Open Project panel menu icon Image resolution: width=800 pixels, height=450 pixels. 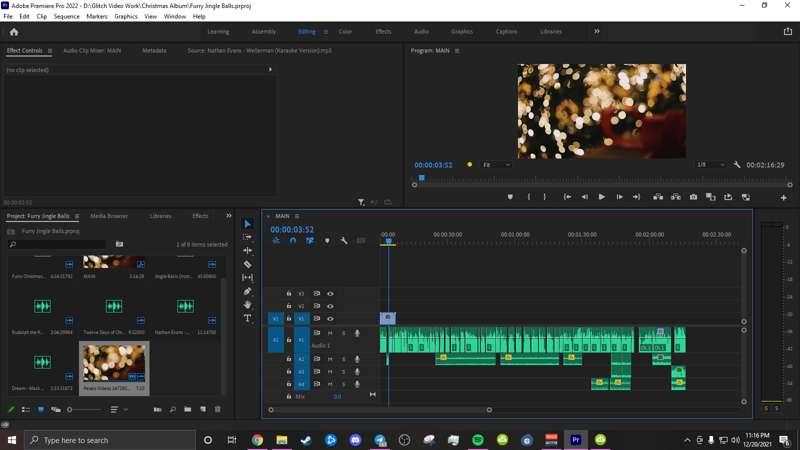(x=77, y=216)
